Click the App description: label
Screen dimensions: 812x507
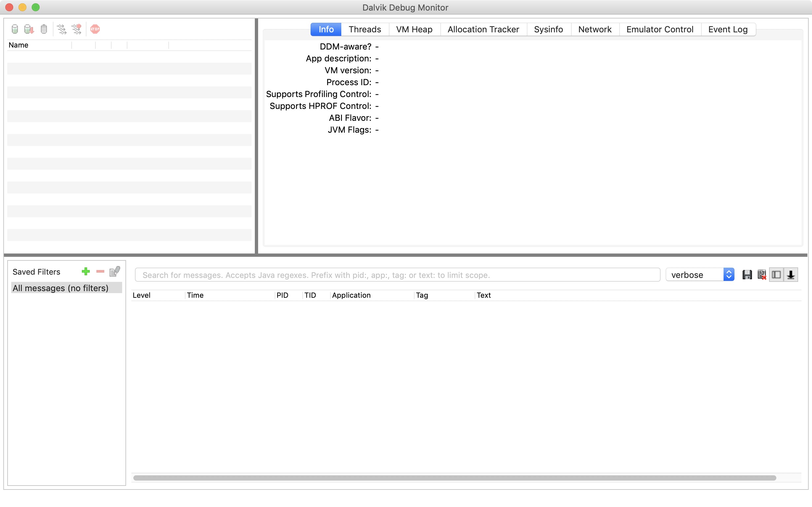coord(338,58)
